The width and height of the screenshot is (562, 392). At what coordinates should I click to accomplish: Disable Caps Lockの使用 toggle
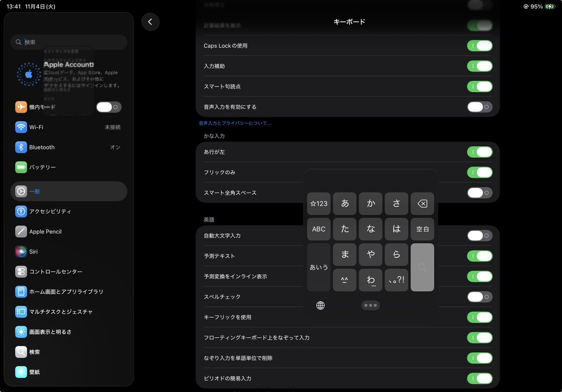click(479, 46)
